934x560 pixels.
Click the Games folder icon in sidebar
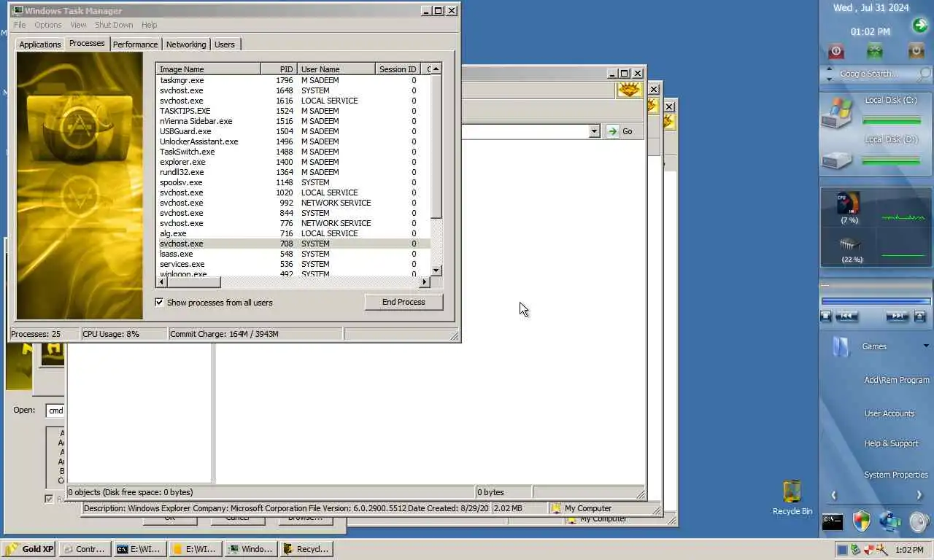coord(841,346)
